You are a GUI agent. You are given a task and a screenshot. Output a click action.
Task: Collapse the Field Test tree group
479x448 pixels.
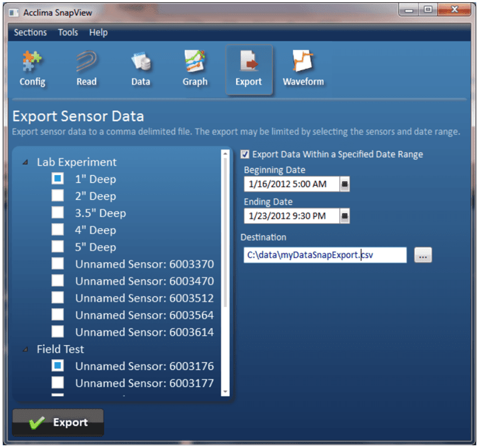[x=25, y=349]
